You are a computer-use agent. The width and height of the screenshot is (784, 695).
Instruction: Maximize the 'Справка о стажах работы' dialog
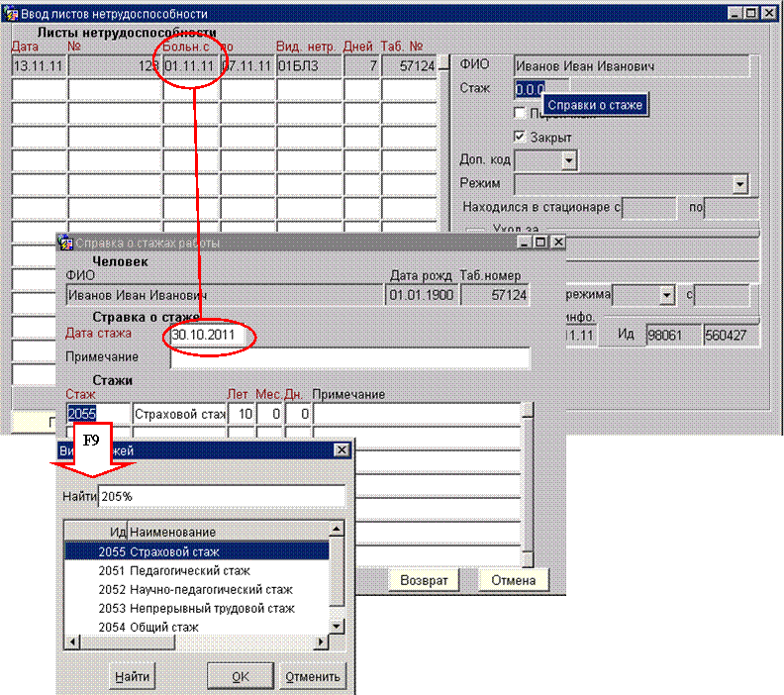pos(540,242)
